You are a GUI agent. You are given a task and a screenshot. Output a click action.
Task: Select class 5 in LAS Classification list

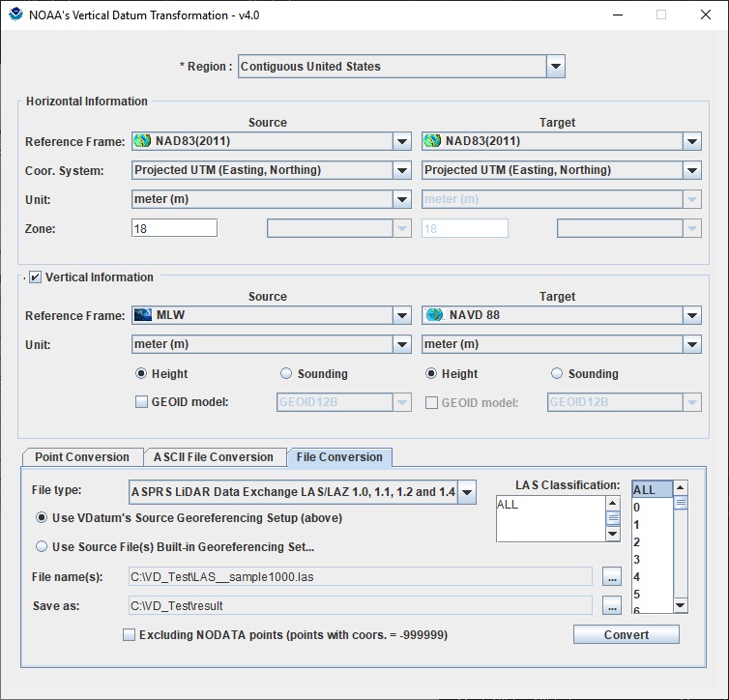(x=653, y=594)
